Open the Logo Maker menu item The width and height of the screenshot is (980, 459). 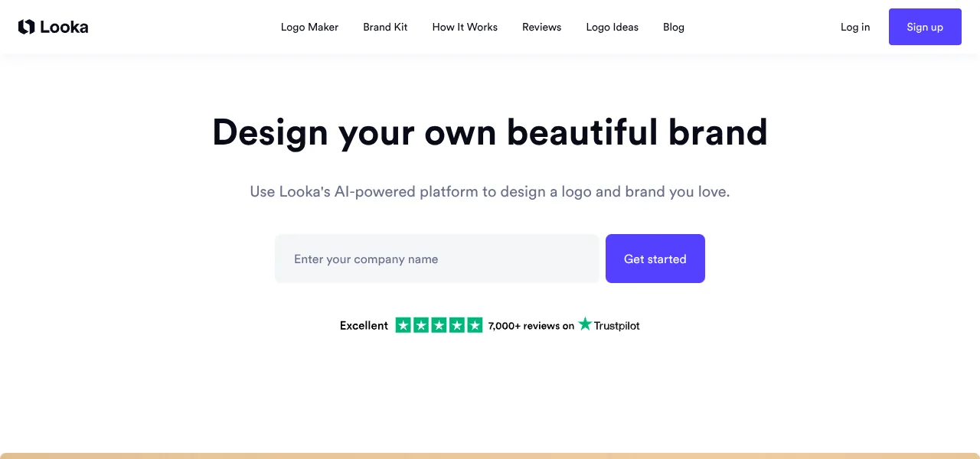coord(309,27)
